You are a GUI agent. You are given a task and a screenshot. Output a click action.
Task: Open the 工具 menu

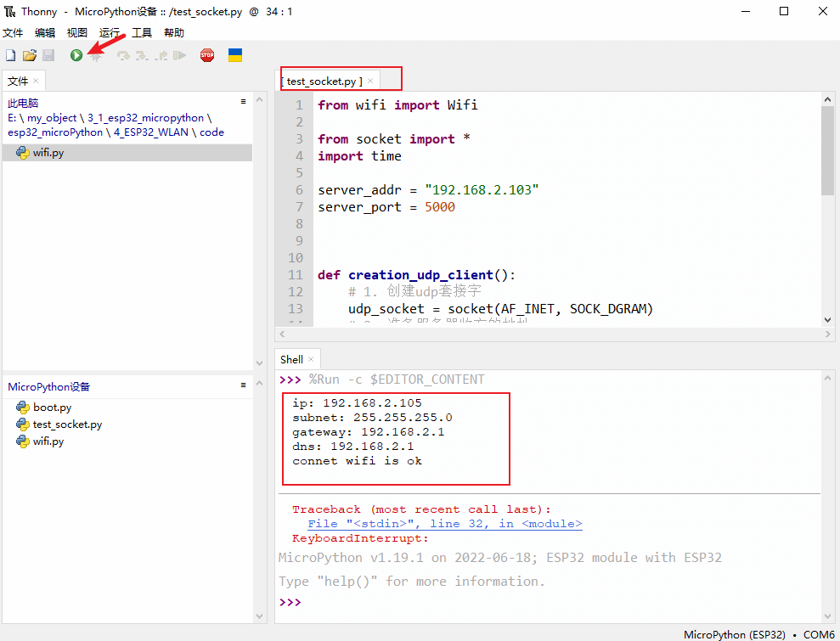pos(142,33)
